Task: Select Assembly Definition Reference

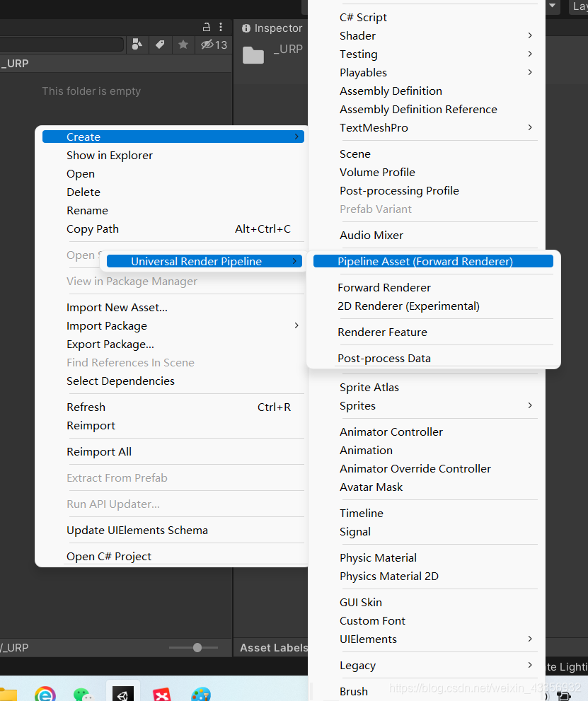Action: pyautogui.click(x=427, y=109)
